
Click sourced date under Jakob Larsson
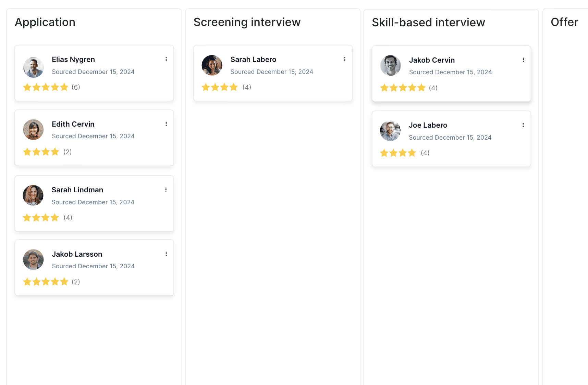coord(93,266)
